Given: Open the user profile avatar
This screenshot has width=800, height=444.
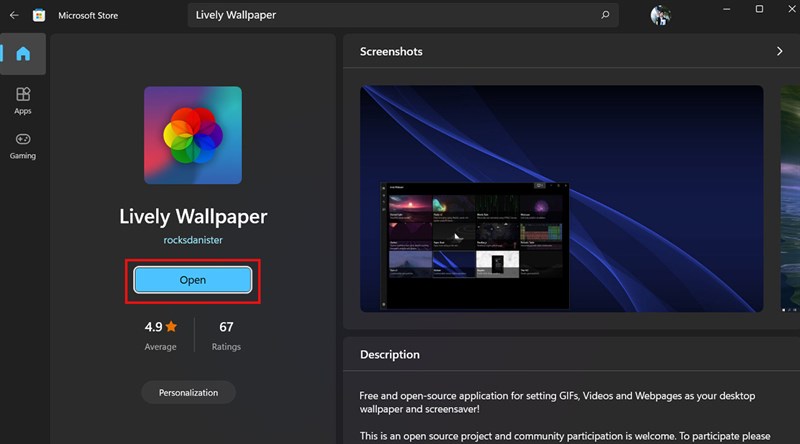Looking at the screenshot, I should (660, 16).
